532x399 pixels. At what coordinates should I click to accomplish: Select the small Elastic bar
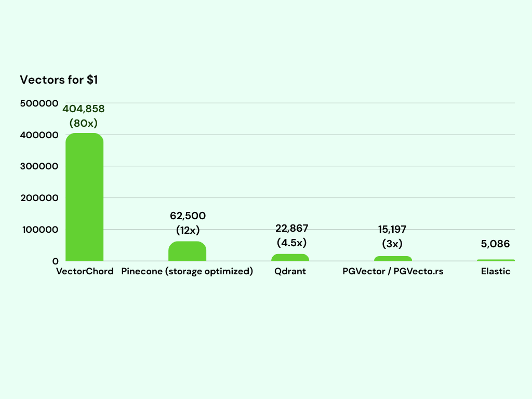[496, 260]
